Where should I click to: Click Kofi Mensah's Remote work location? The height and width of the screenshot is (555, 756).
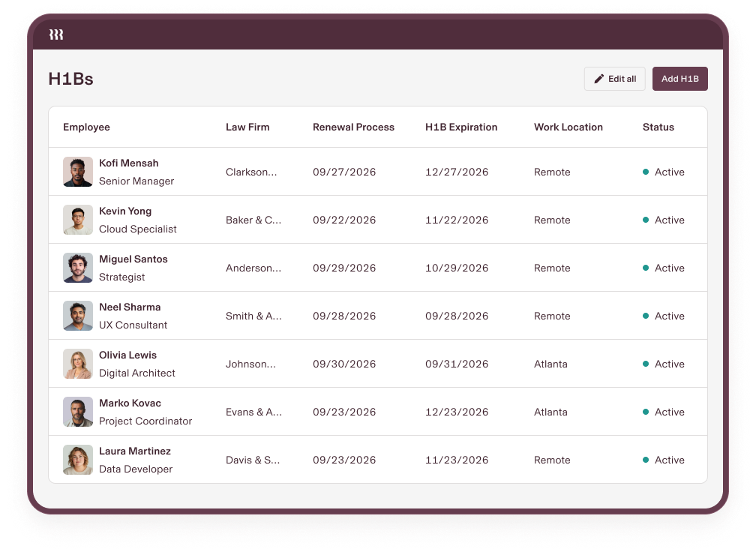552,172
